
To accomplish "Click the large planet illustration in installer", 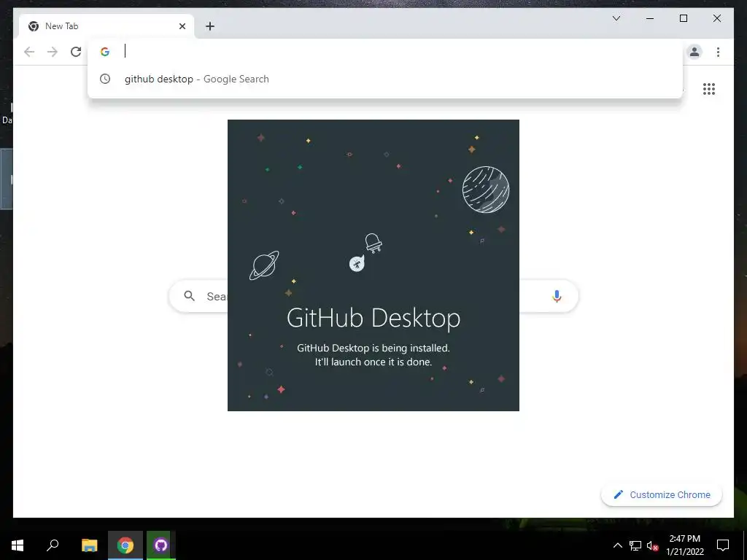I will [486, 190].
